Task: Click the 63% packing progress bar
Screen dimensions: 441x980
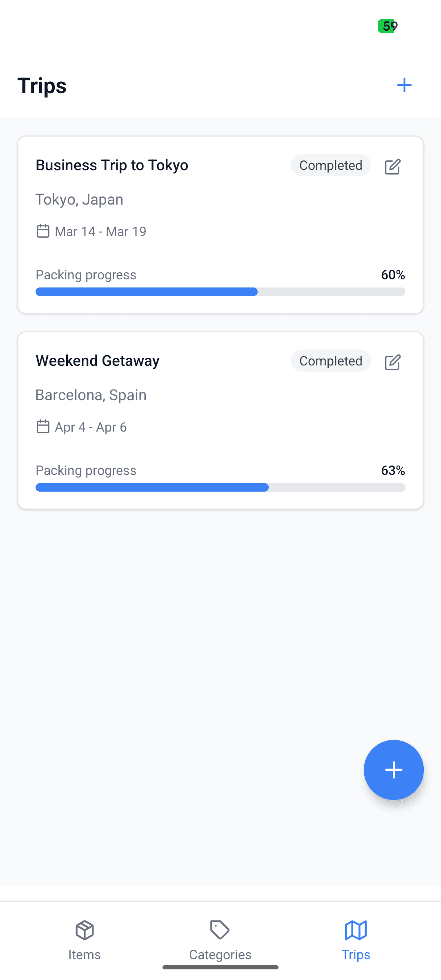Action: 220,487
